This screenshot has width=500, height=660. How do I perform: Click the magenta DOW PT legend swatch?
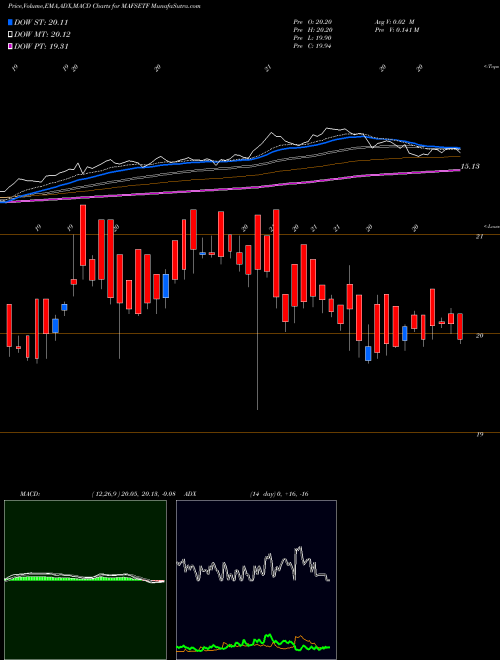coord(10,46)
